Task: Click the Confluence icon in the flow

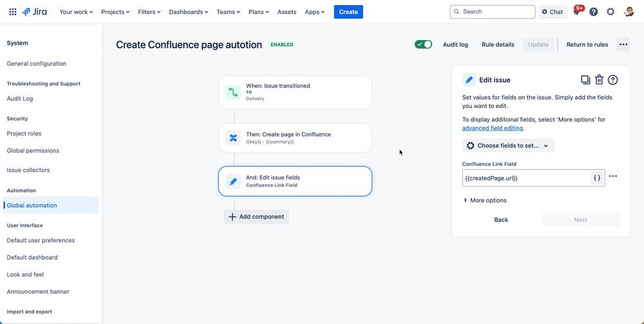Action: [233, 137]
